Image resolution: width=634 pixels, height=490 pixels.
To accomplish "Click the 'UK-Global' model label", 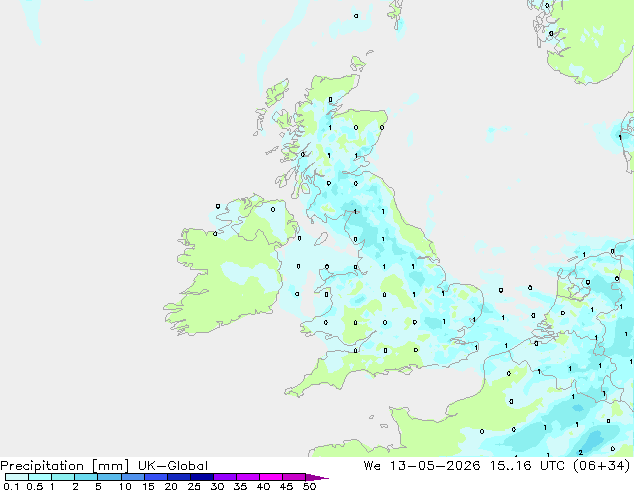I will 173,466.
